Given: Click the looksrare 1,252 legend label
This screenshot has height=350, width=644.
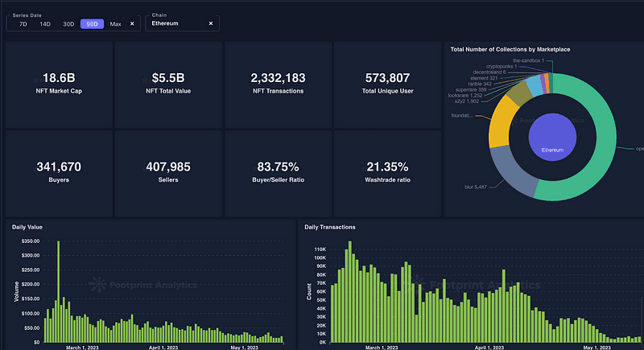Looking at the screenshot, I should click(465, 96).
